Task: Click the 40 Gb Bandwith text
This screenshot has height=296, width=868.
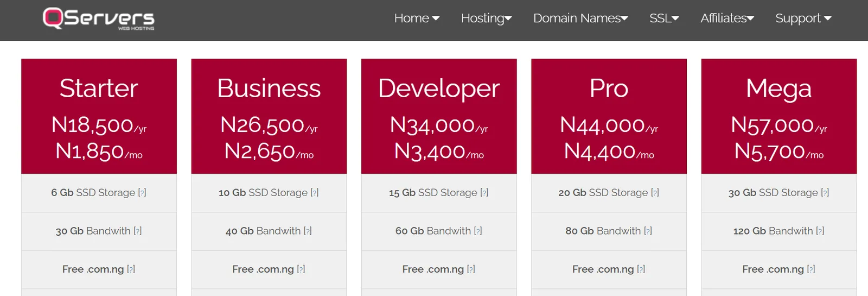Action: (263, 231)
